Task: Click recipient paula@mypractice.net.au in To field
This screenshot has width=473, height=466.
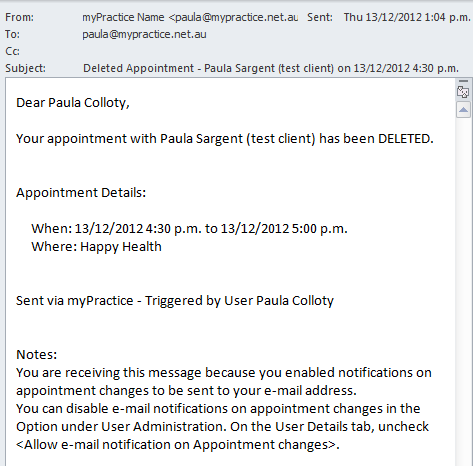Action: pos(144,34)
